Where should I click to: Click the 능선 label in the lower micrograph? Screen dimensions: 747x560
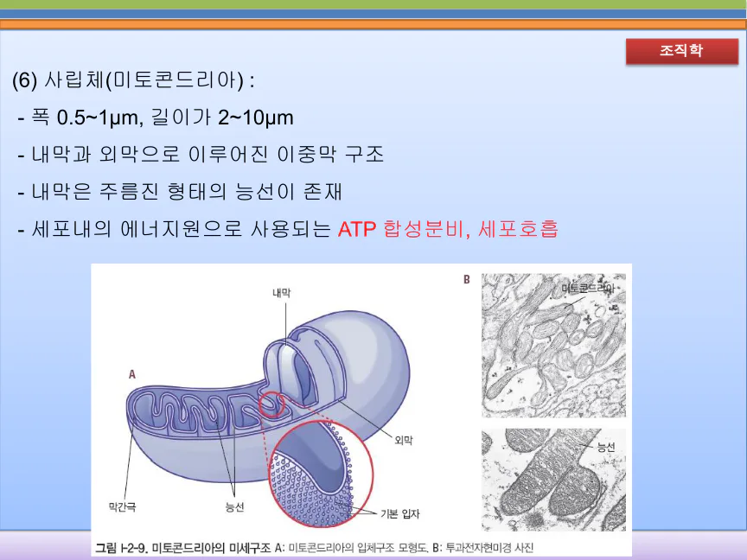(x=606, y=447)
